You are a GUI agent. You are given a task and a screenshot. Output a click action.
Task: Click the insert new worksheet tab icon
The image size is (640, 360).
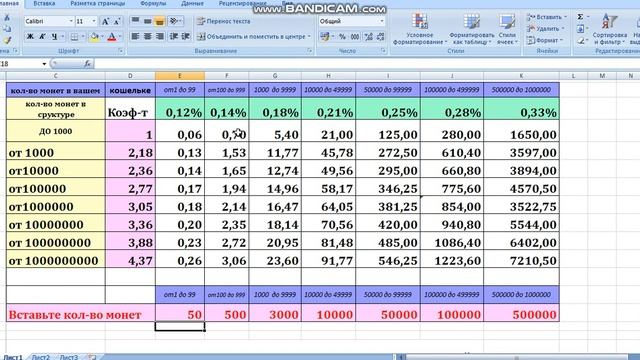pos(93,357)
